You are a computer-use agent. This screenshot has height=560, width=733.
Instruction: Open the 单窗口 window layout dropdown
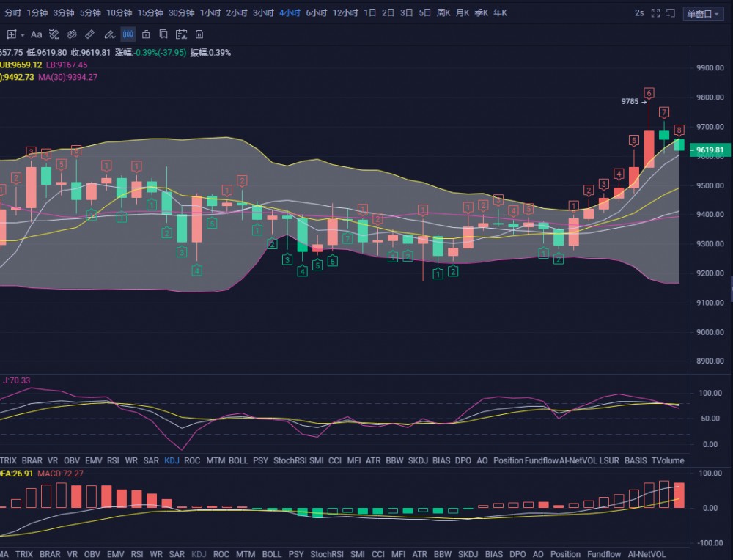click(701, 13)
